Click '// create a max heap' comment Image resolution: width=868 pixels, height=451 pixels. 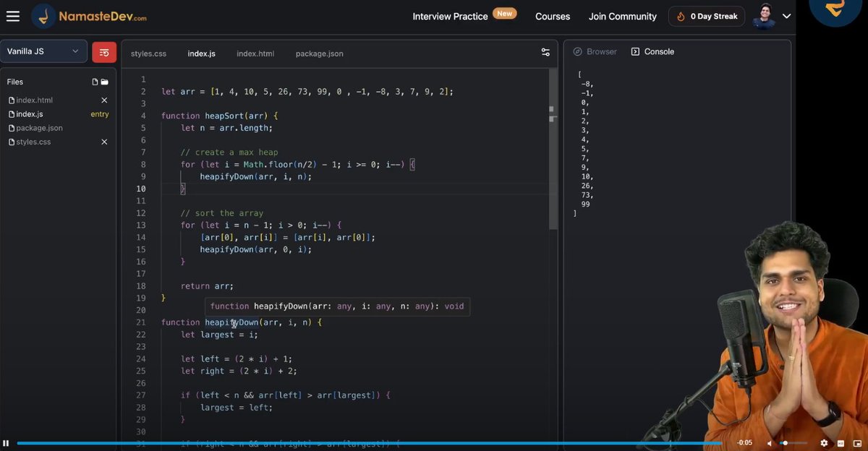[229, 153]
